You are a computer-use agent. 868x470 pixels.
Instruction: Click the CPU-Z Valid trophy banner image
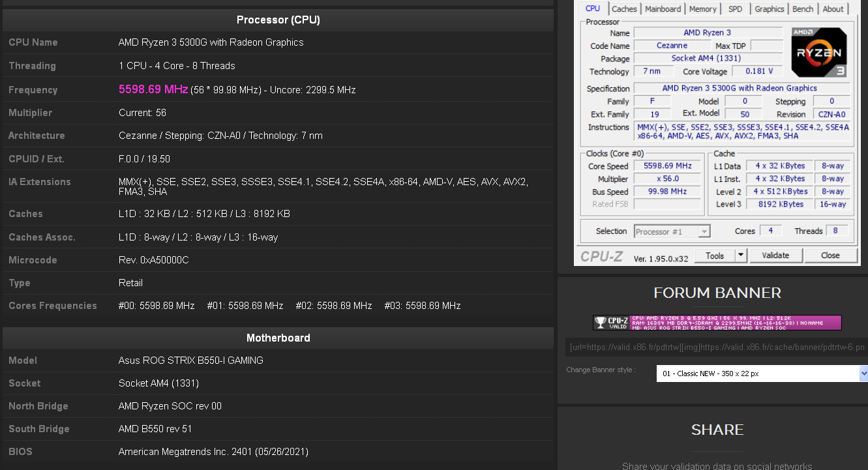(717, 323)
